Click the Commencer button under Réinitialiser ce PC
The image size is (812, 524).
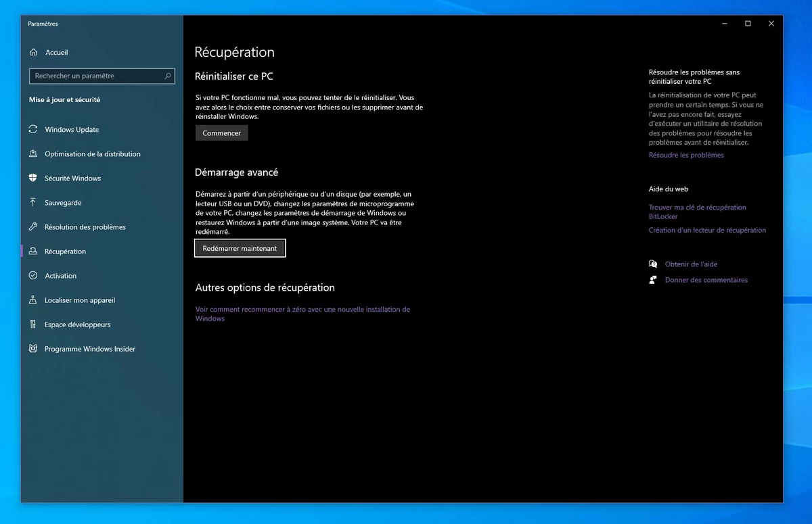[221, 133]
